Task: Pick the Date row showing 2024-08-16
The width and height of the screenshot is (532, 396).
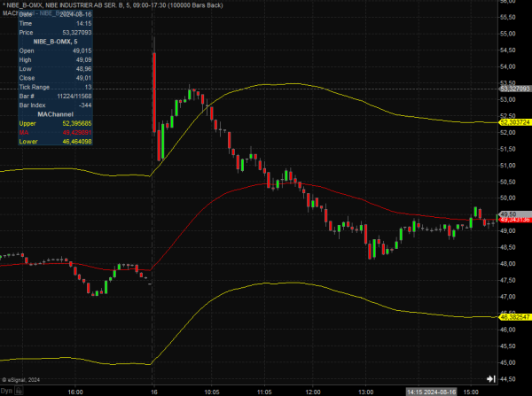Action: 55,14
